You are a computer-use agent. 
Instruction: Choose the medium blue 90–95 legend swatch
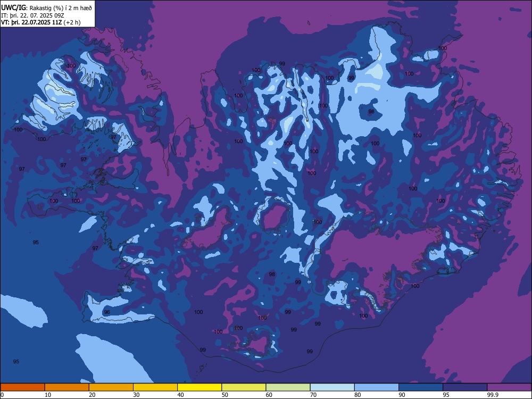click(x=421, y=387)
